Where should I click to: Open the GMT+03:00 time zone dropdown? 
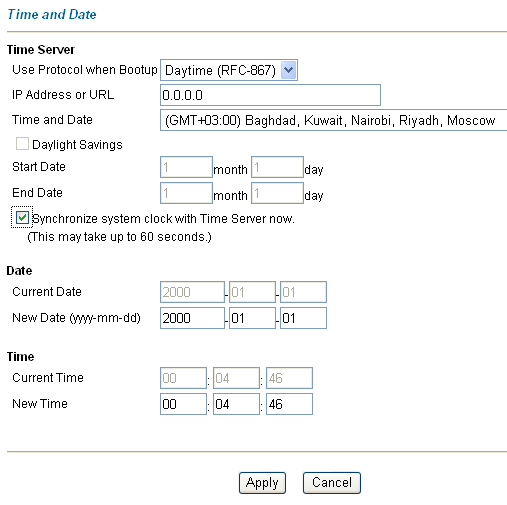(333, 120)
